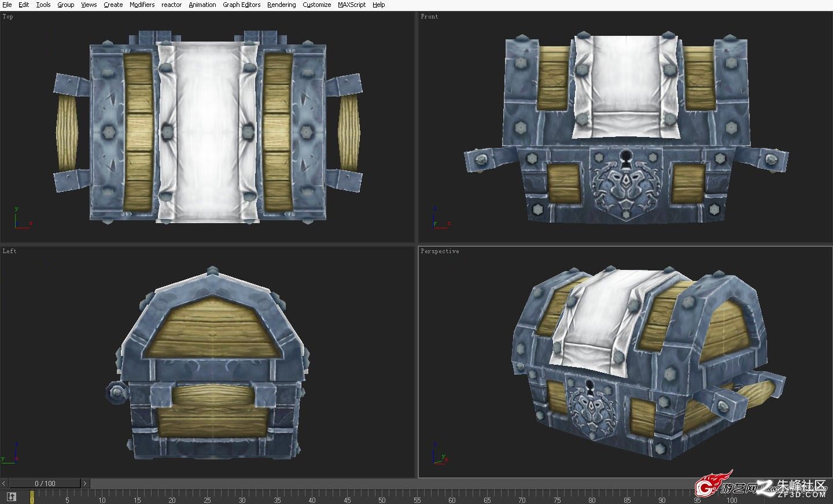Click the Perspective viewport label

point(440,251)
